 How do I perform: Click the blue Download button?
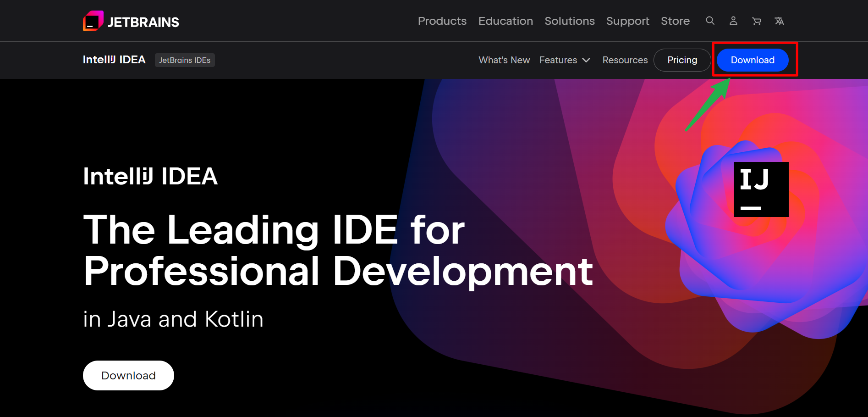pos(753,60)
